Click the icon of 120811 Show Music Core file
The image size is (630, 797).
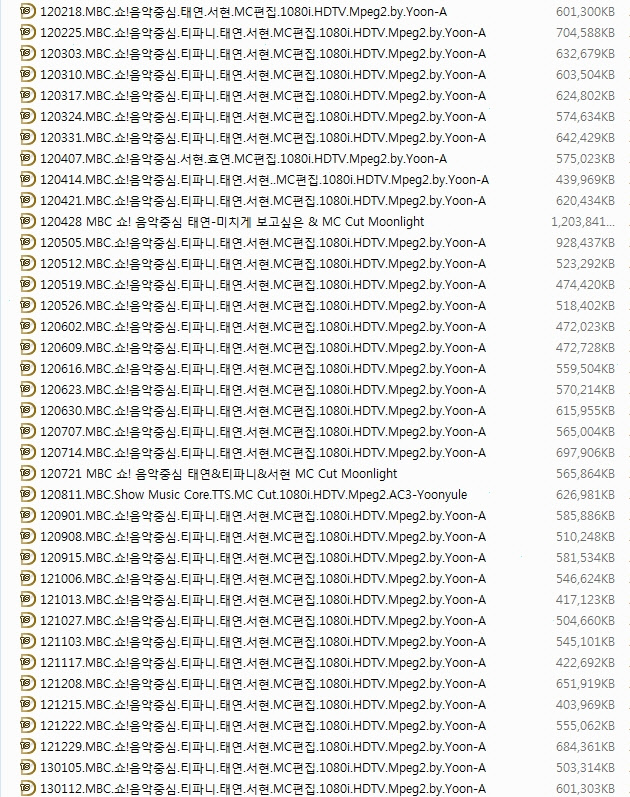coord(28,494)
